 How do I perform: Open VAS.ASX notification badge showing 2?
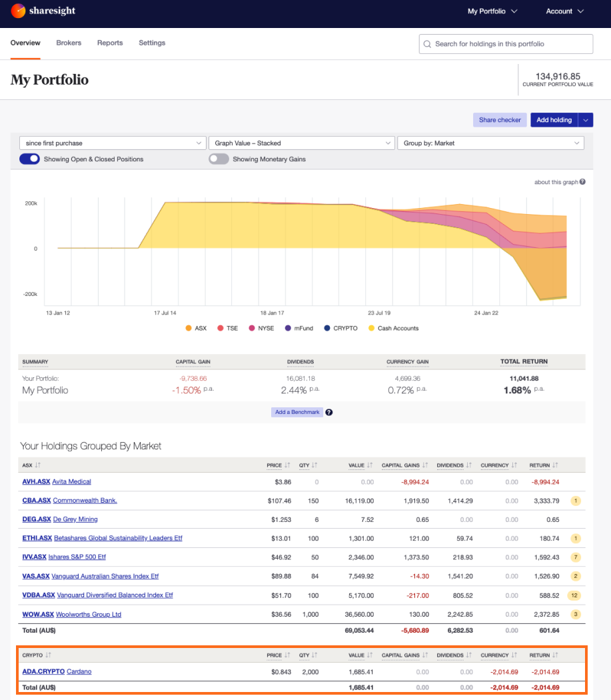coord(576,576)
